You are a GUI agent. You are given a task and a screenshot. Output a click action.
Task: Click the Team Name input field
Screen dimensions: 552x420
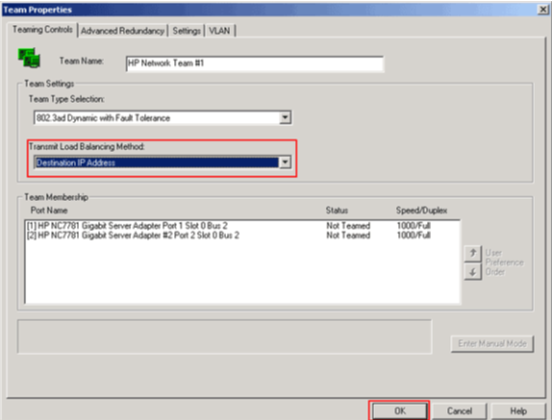click(255, 64)
